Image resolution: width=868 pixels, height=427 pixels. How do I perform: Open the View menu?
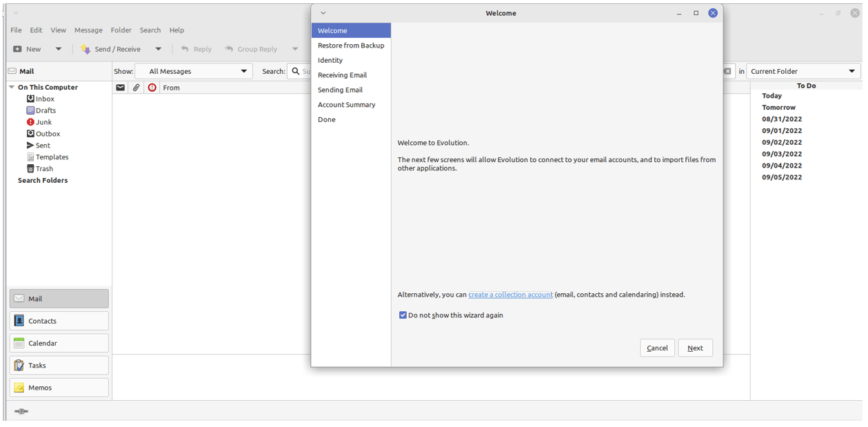point(58,30)
